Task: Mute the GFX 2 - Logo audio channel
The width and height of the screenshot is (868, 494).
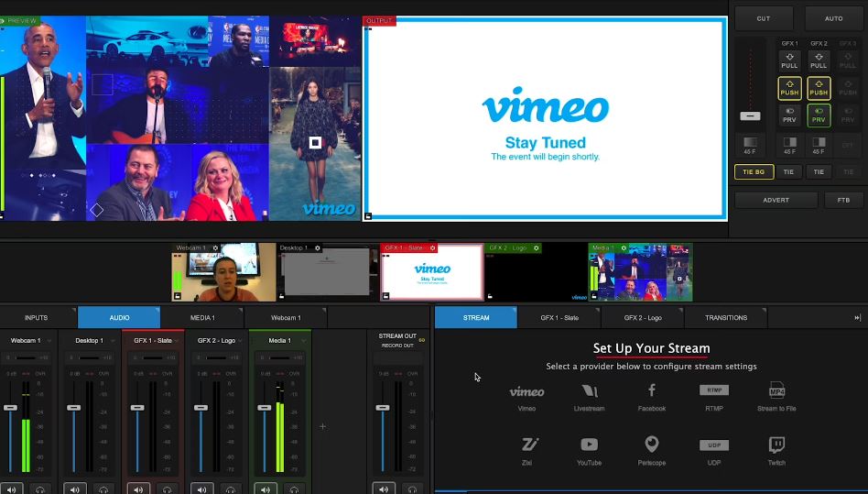Action: (201, 489)
